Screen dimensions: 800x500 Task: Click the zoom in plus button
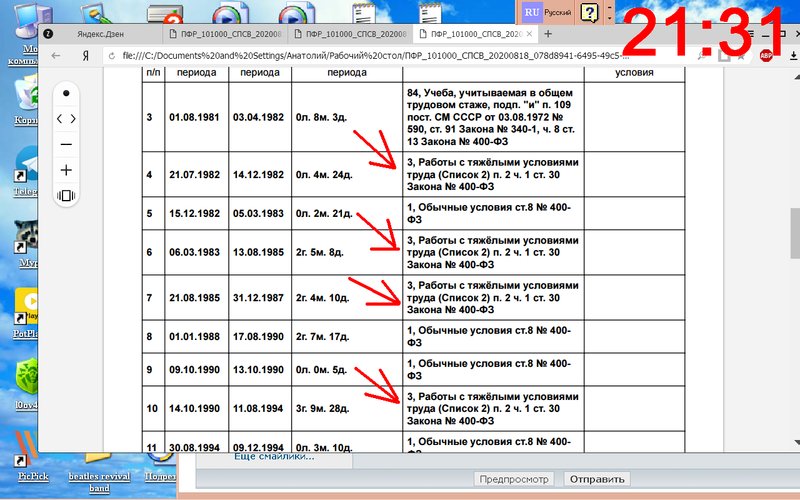tap(66, 170)
